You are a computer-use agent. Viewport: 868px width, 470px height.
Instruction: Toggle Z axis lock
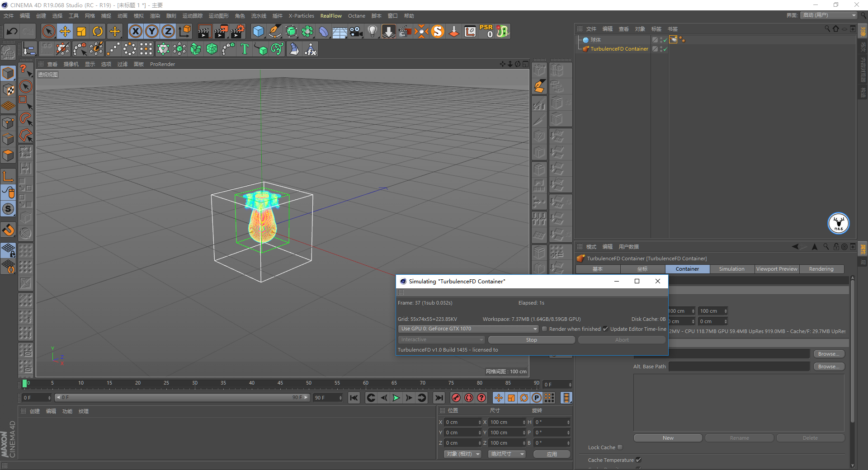click(168, 32)
